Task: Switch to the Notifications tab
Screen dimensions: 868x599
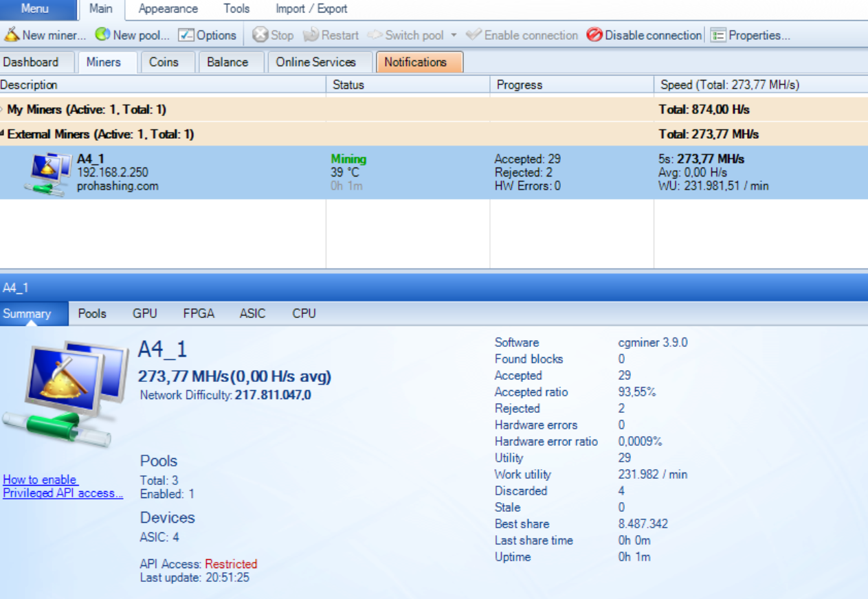Action: pos(415,62)
